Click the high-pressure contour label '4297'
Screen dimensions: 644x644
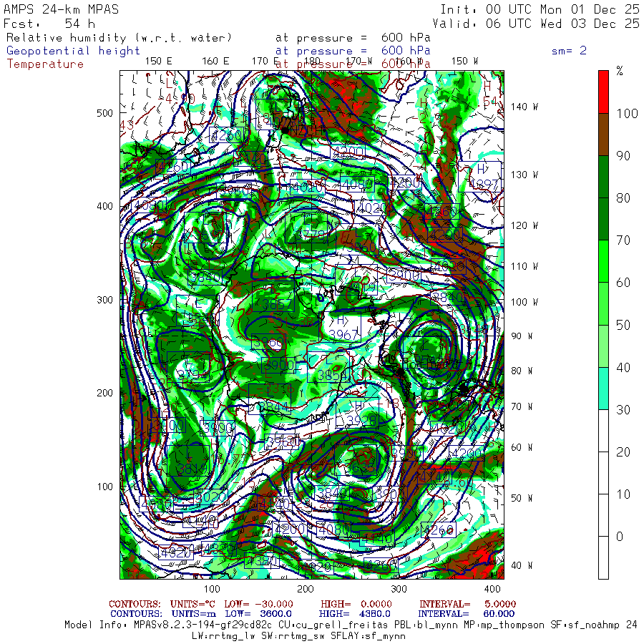[x=485, y=185]
